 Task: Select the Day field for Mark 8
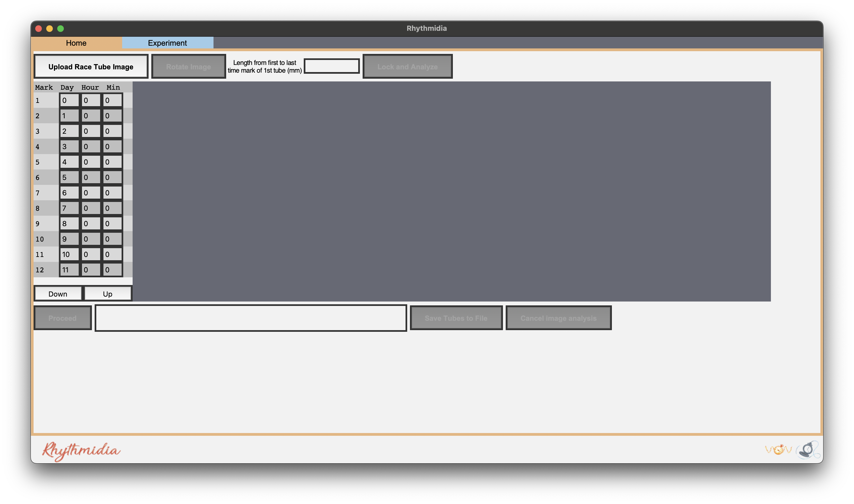coord(69,208)
